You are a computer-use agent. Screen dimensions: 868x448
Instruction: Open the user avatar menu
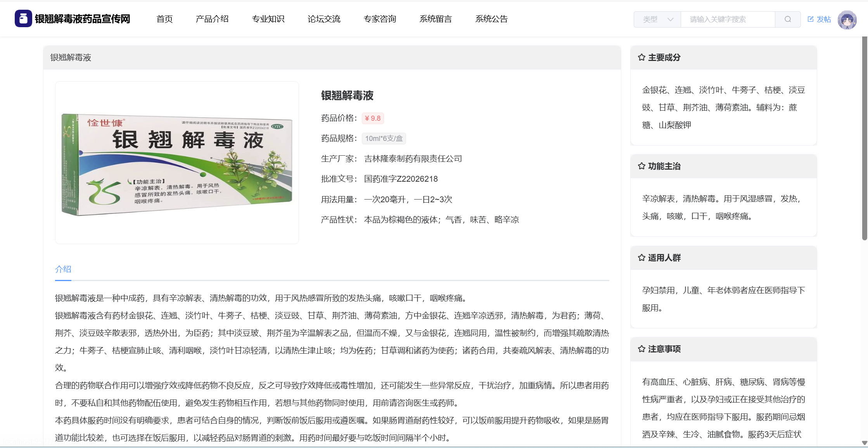(847, 19)
